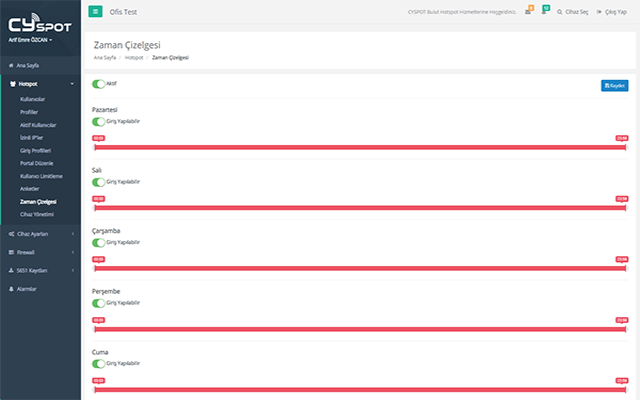Click the blue Kaydet button
This screenshot has width=640, height=400.
pos(614,86)
